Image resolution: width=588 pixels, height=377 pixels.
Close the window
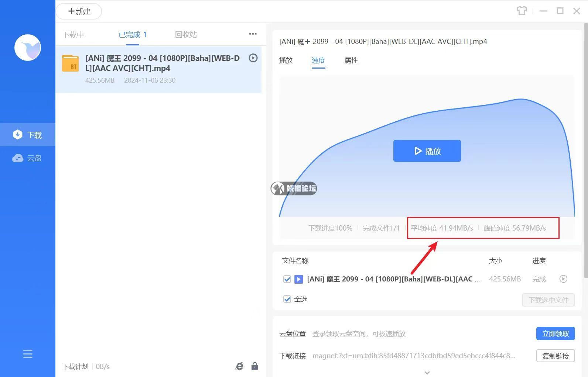[x=577, y=11]
